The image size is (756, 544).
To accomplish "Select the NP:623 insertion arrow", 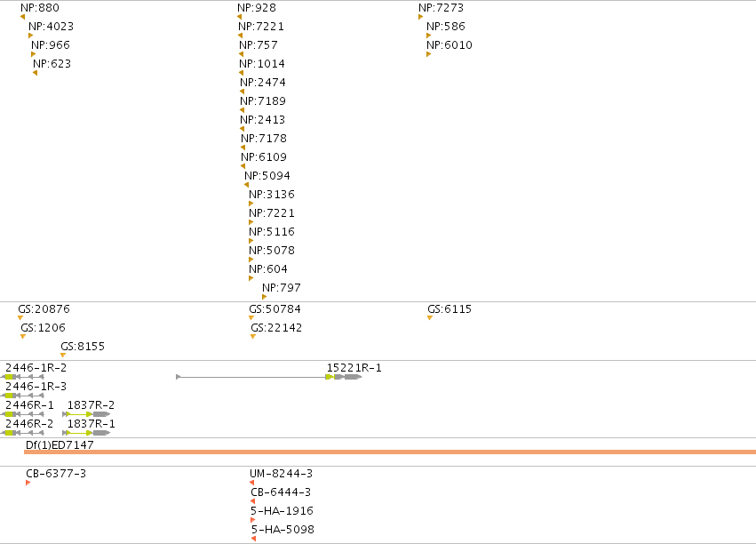I will (36, 73).
